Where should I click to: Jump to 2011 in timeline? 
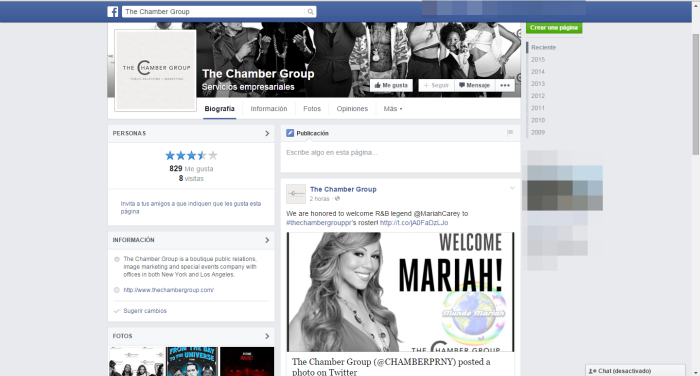click(538, 108)
